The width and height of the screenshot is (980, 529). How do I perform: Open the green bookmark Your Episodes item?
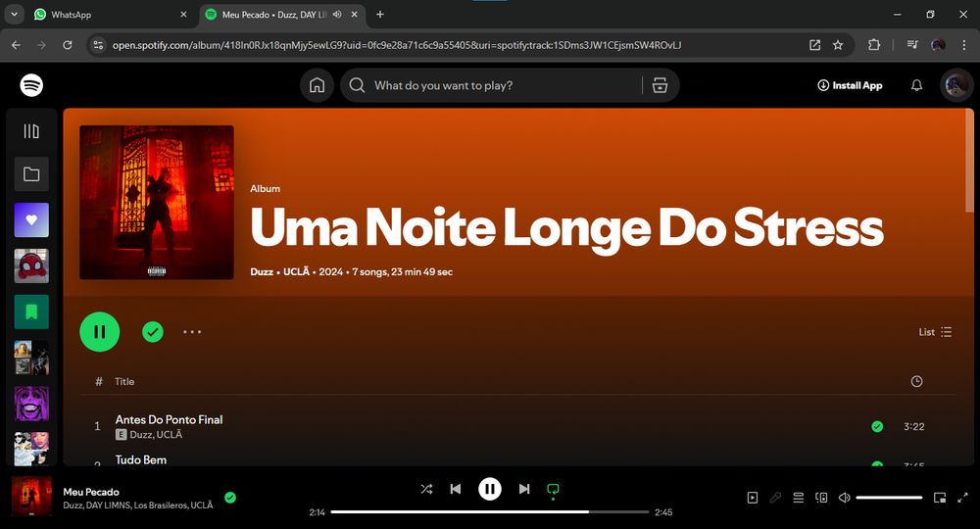pyautogui.click(x=31, y=312)
